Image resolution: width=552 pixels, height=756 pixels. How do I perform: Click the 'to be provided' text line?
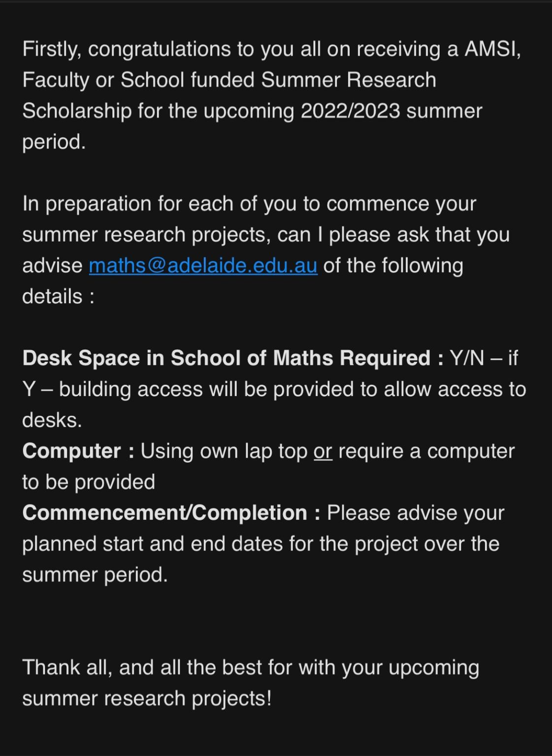[x=89, y=482]
